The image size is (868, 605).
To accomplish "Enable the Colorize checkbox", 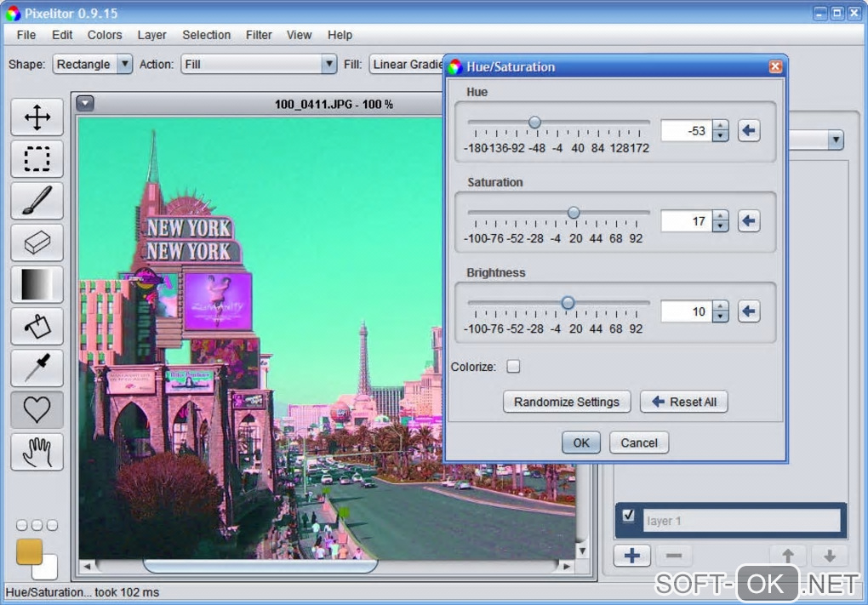I will coord(513,367).
